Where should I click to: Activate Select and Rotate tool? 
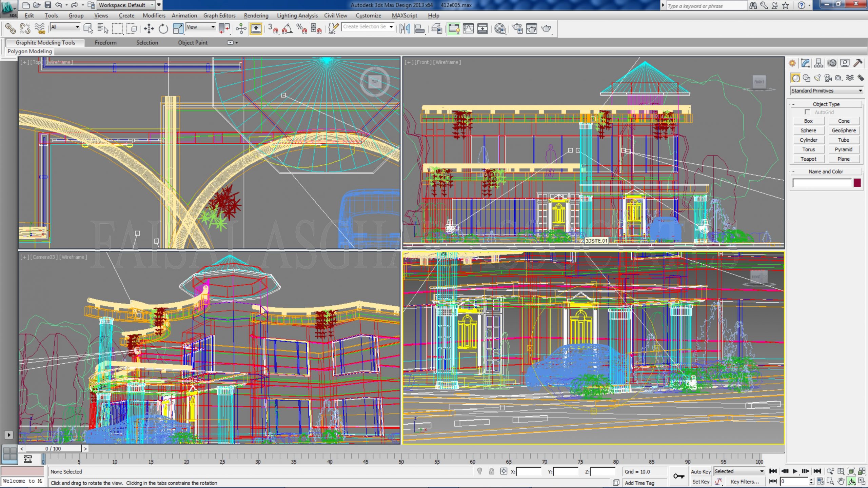(163, 29)
